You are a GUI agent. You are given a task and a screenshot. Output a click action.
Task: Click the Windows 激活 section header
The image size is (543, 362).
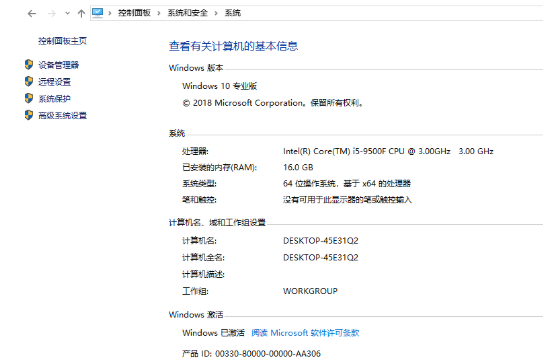(196, 315)
